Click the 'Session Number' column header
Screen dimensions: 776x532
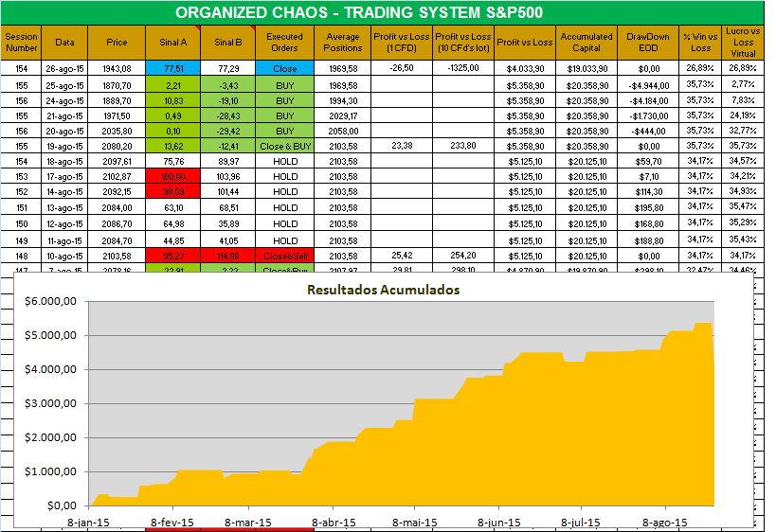[21, 43]
